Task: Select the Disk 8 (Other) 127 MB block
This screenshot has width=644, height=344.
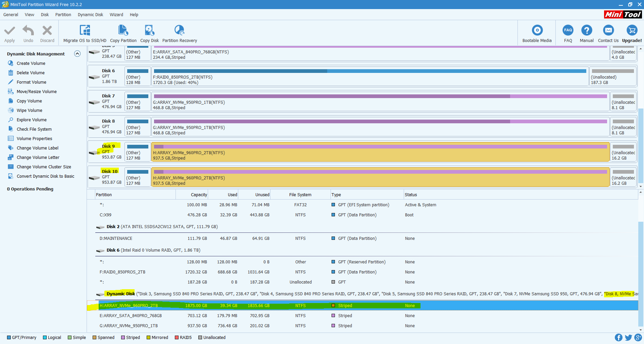Action: tap(138, 127)
